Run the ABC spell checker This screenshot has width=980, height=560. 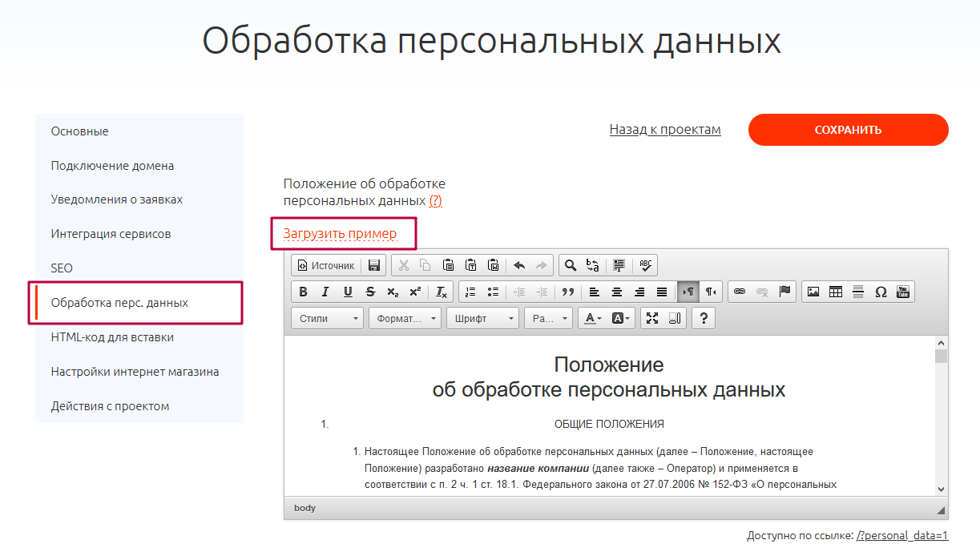coord(646,265)
